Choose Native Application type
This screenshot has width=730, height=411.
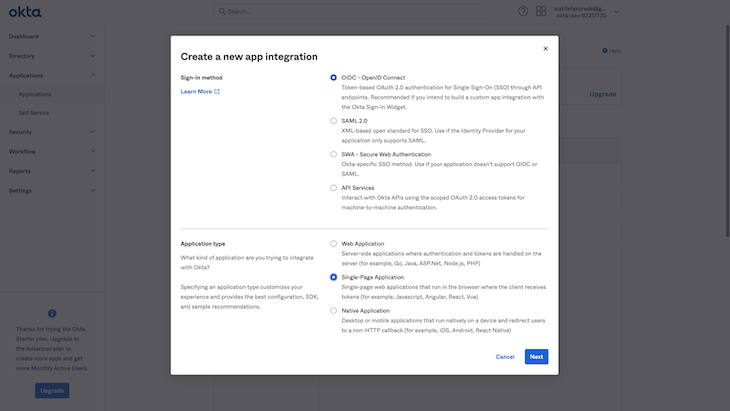click(x=333, y=311)
